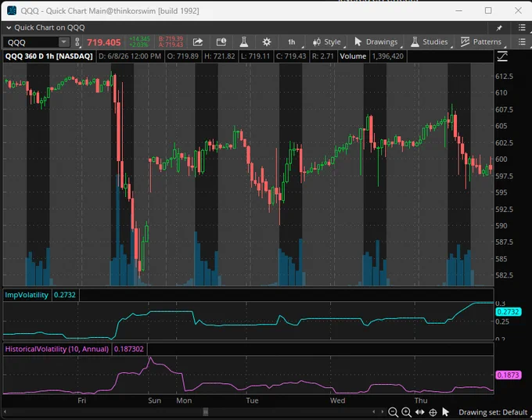This screenshot has width=532, height=420.
Task: Maximize the Quick Chart window
Action: pyautogui.click(x=488, y=10)
